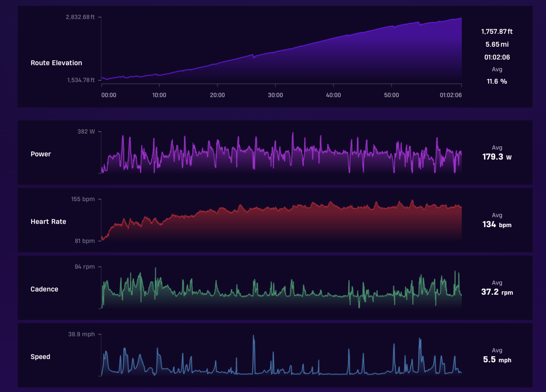Click the 1,534.78 ft elevation axis label

pos(81,80)
